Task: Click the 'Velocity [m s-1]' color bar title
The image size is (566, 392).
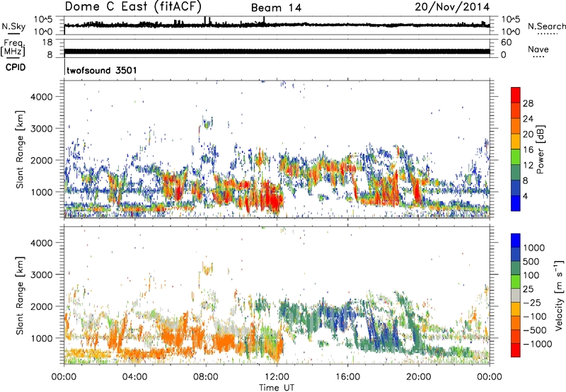Action: (559, 295)
